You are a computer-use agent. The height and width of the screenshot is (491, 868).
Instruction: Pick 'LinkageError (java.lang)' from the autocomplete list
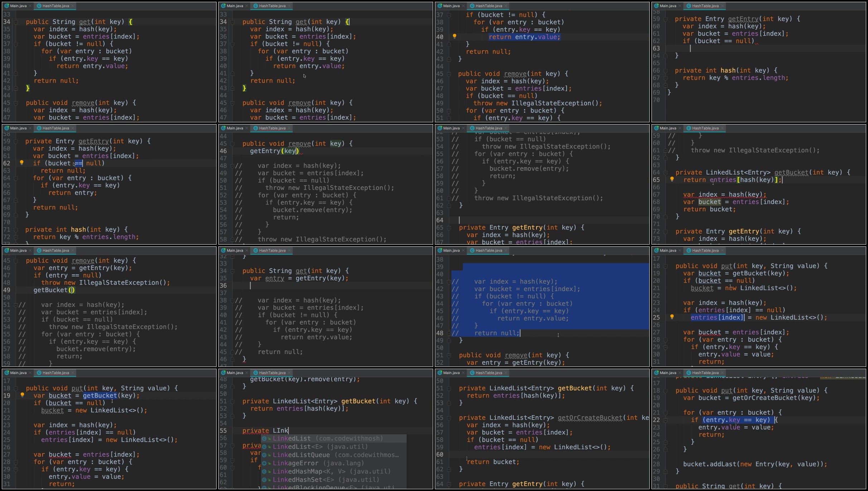(x=334, y=463)
